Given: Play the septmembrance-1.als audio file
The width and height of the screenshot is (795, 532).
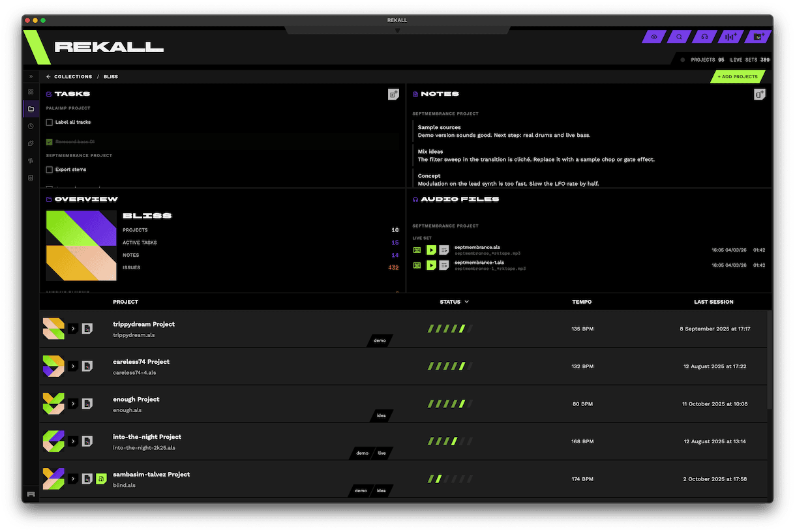Looking at the screenshot, I should tap(431, 265).
